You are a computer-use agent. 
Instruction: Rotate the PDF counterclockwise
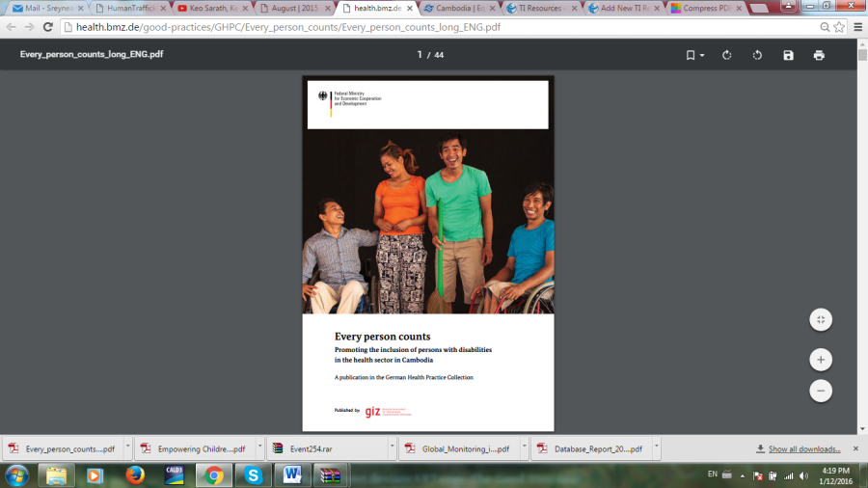pos(757,55)
